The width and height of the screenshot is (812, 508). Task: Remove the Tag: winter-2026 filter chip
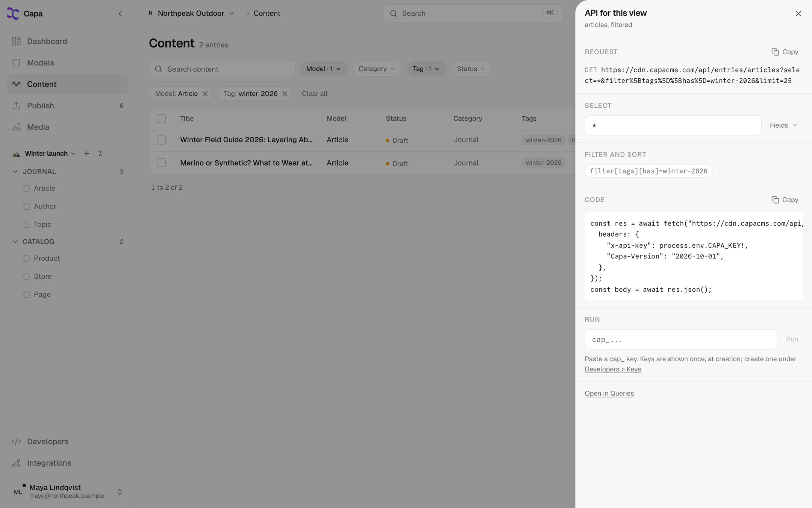click(285, 94)
